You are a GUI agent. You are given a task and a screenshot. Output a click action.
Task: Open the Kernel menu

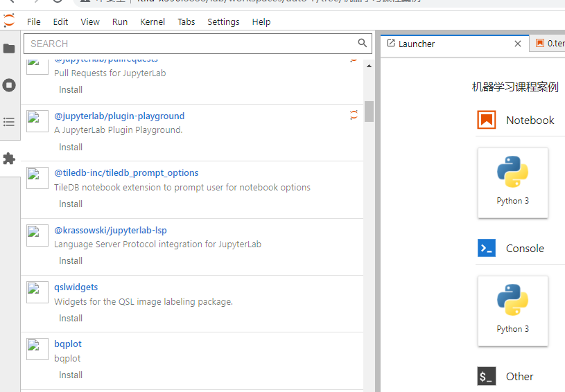pyautogui.click(x=153, y=22)
